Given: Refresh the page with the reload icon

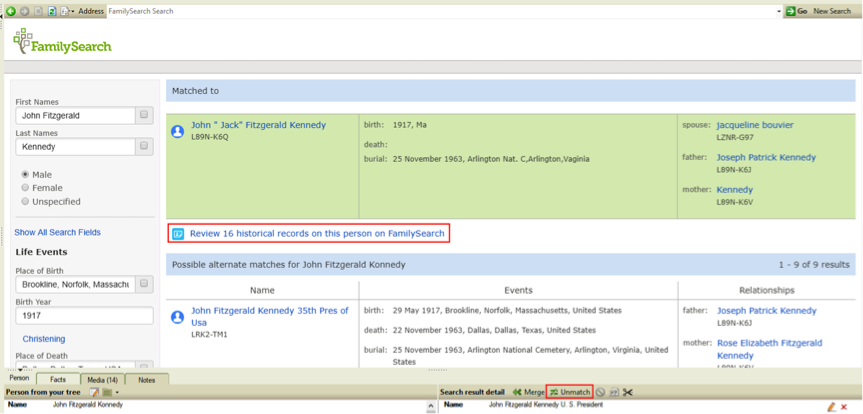Looking at the screenshot, I should tap(52, 11).
